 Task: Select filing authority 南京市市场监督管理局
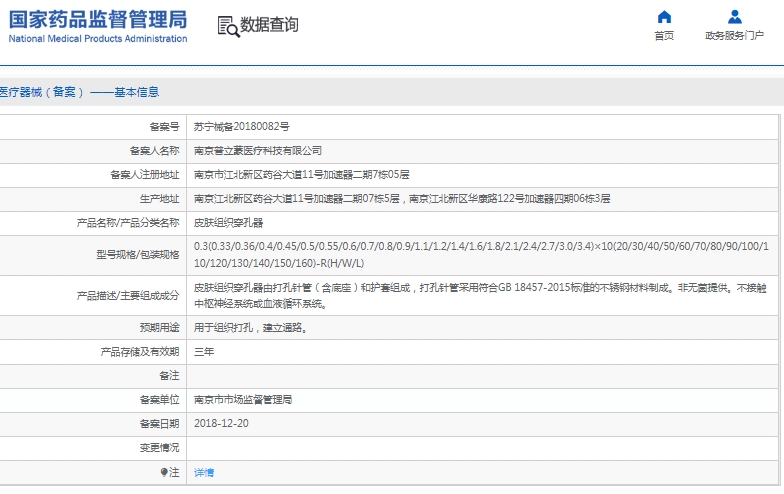click(243, 400)
